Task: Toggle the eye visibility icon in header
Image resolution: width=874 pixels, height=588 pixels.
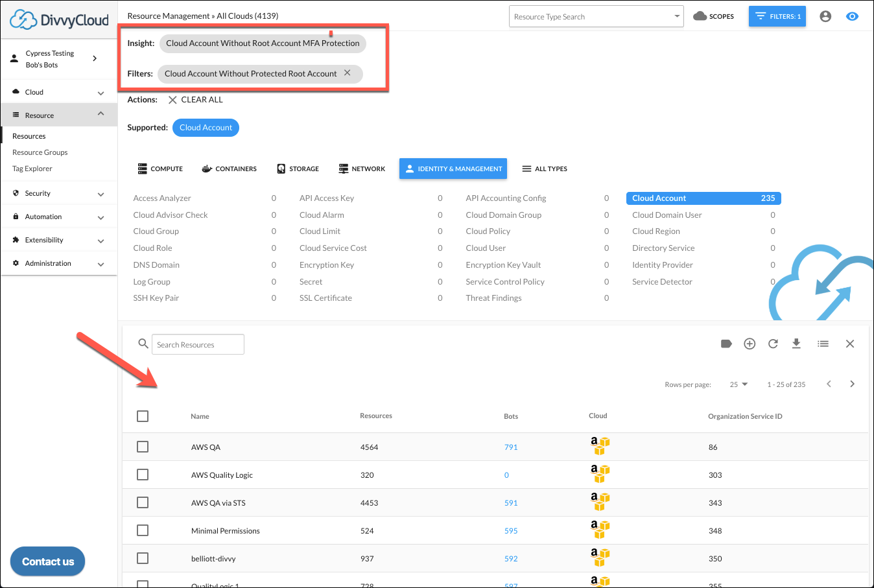Action: pyautogui.click(x=853, y=16)
